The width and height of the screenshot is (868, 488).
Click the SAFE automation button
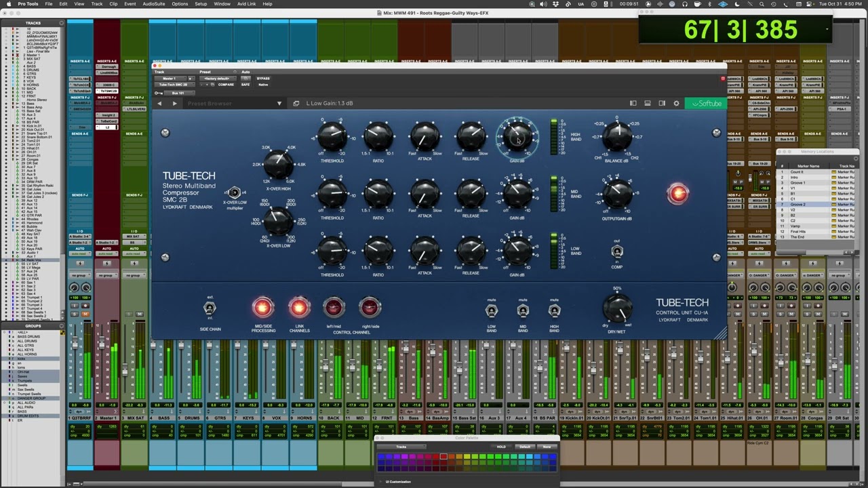click(x=245, y=85)
